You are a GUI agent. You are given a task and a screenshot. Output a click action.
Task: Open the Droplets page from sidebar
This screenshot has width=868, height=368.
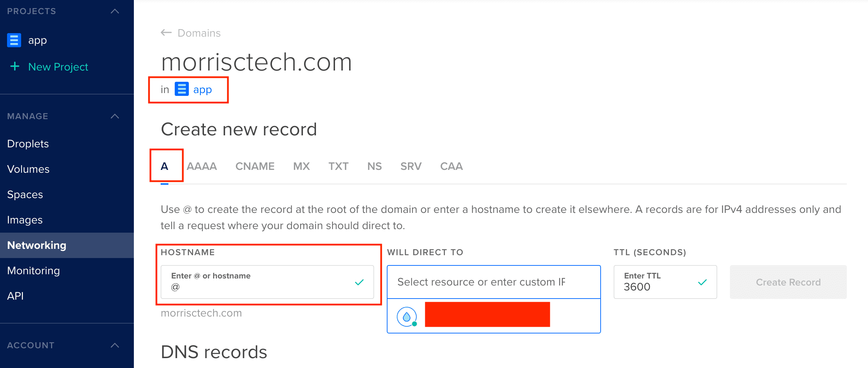tap(28, 144)
